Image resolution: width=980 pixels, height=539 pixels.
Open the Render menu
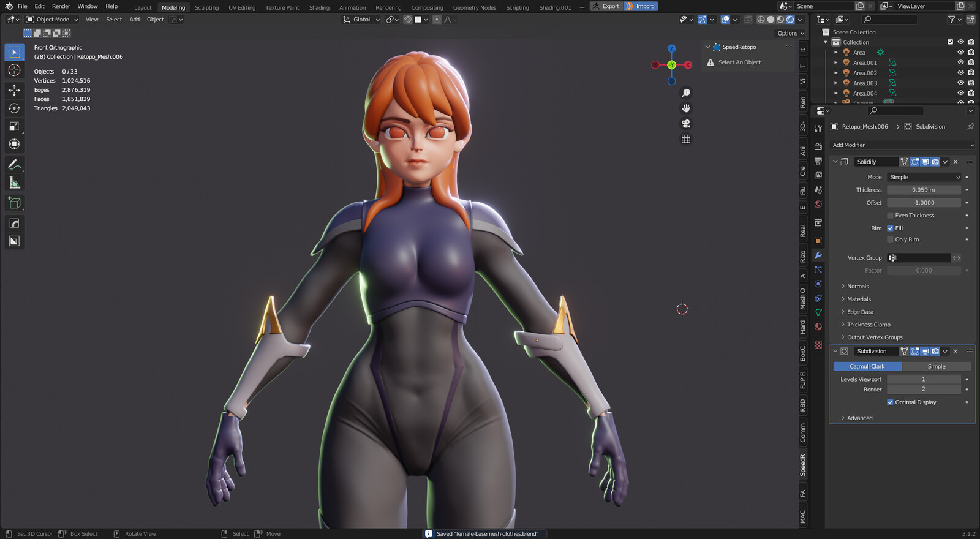coord(61,6)
